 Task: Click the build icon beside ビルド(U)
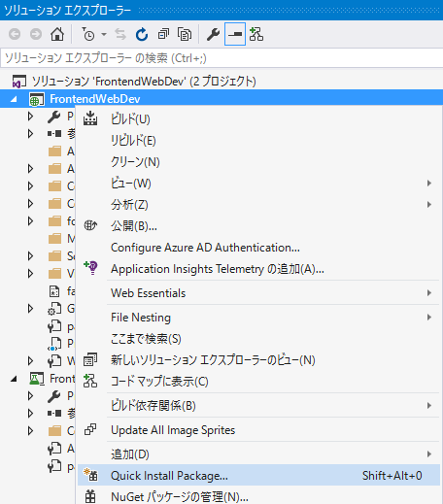[x=90, y=118]
